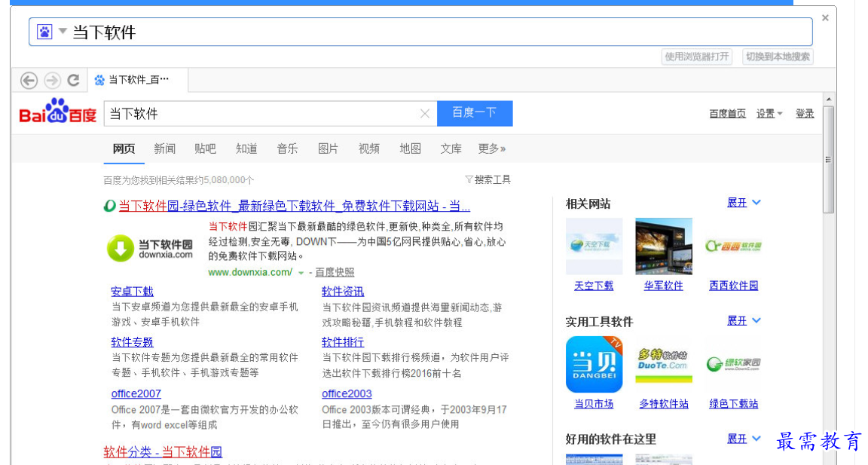This screenshot has height=465, width=868.
Task: Click the 使用浏览器打开 button
Action: [696, 57]
